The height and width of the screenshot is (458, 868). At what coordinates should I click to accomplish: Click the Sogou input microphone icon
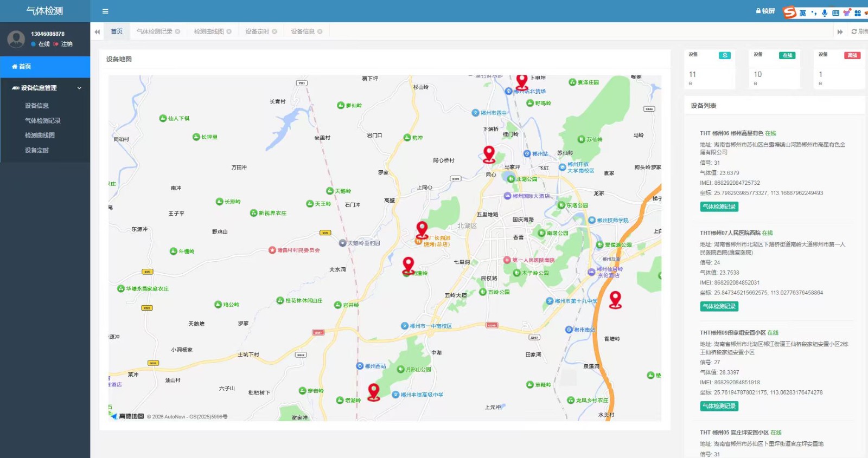tap(825, 13)
